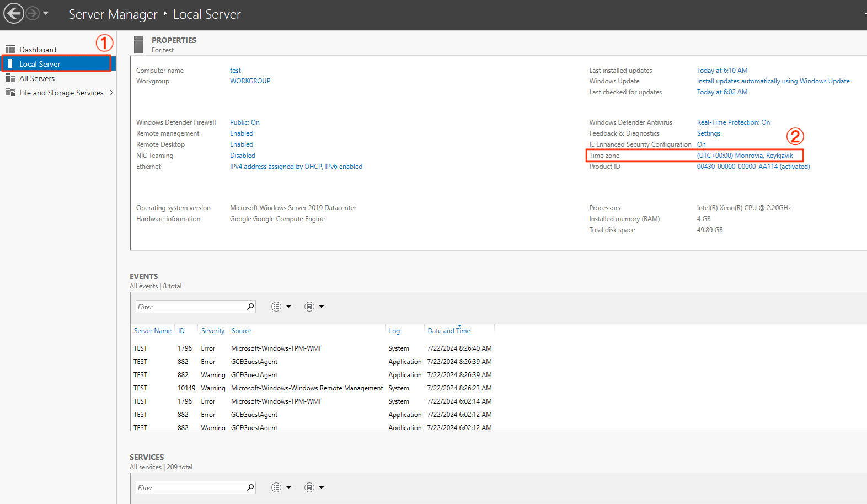The height and width of the screenshot is (504, 867).
Task: Click Last checked Today at 6:02 AM
Action: coord(722,92)
